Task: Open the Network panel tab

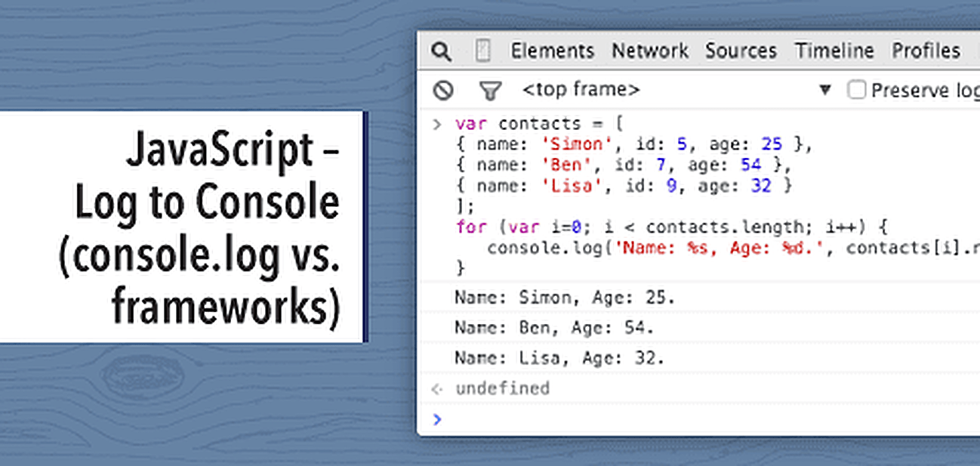Action: click(650, 51)
